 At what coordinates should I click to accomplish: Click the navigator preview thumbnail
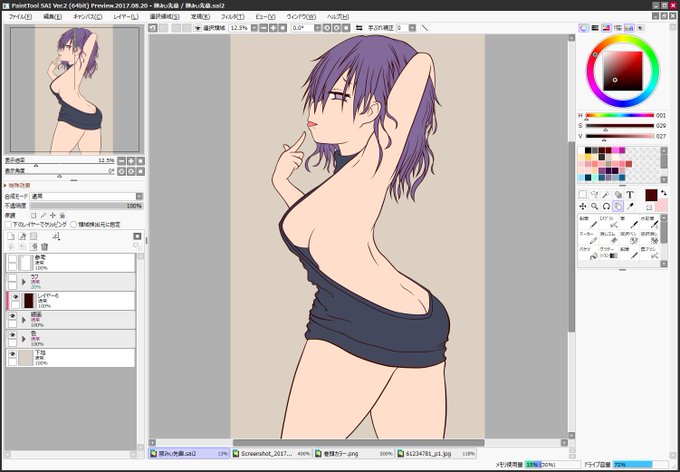[x=74, y=90]
